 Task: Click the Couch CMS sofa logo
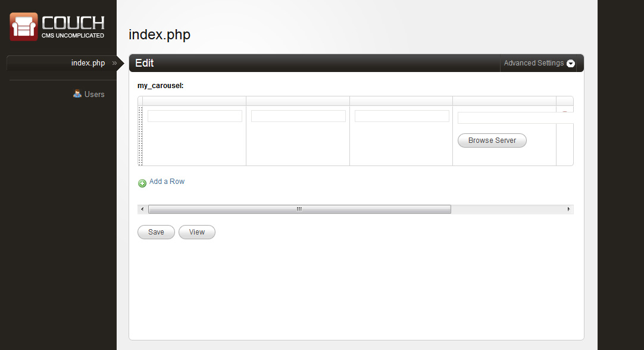tap(23, 27)
